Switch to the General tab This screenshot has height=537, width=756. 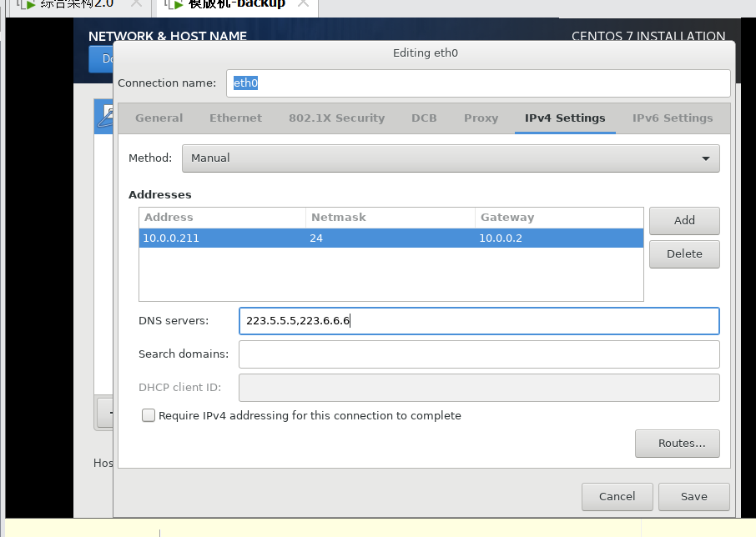159,118
